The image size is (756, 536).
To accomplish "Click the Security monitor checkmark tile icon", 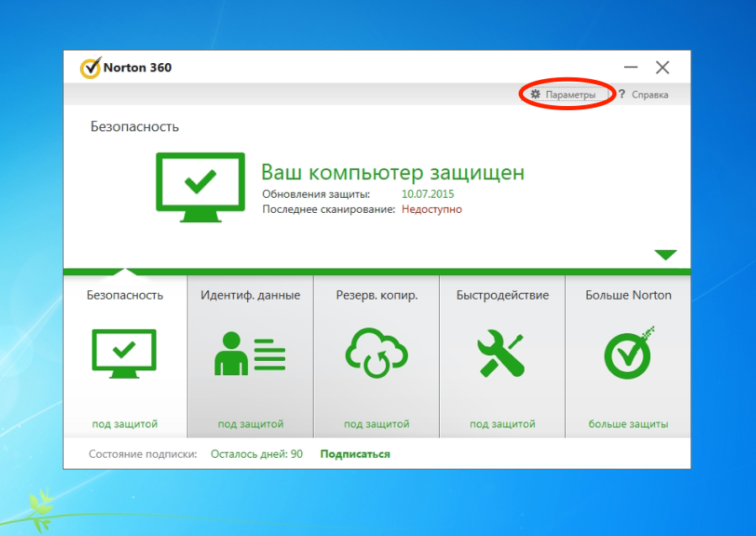I will [124, 353].
